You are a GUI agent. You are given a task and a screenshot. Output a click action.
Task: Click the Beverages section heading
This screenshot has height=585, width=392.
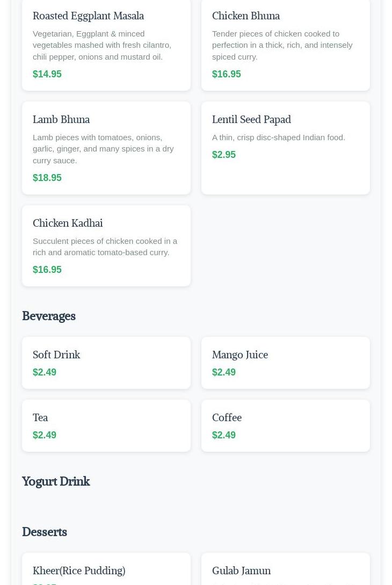pos(48,316)
